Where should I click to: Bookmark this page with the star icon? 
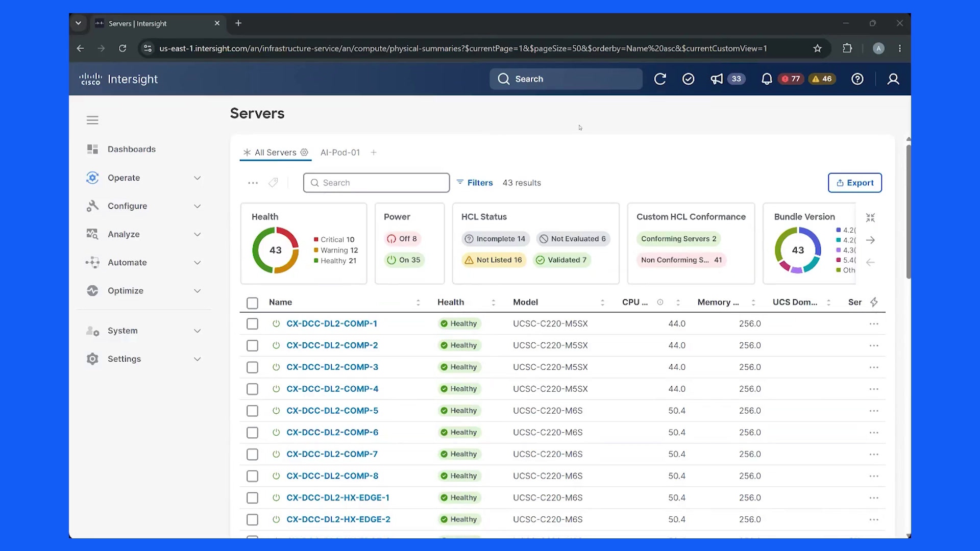point(817,48)
